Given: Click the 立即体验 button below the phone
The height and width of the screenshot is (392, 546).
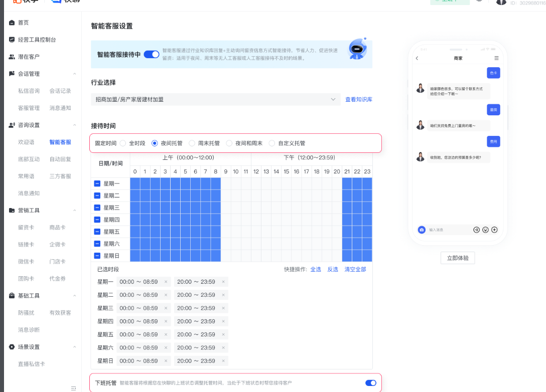Looking at the screenshot, I should 457,258.
